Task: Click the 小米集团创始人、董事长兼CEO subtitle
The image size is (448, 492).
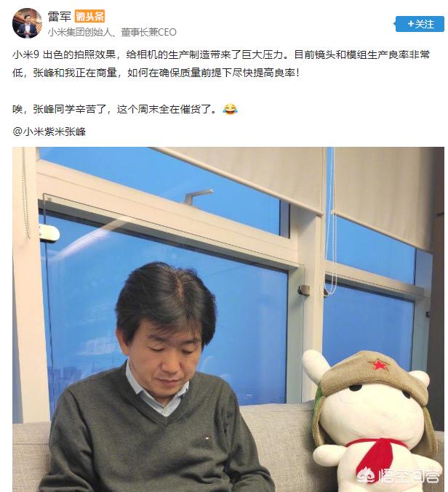Action: 112,32
